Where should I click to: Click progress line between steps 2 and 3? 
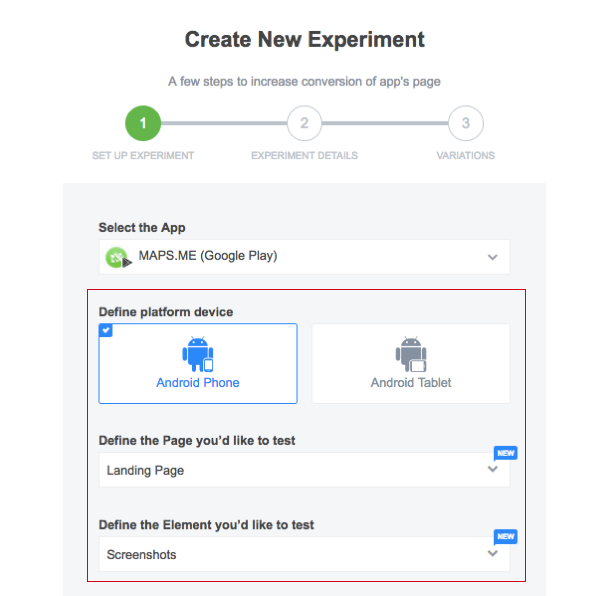pyautogui.click(x=385, y=123)
